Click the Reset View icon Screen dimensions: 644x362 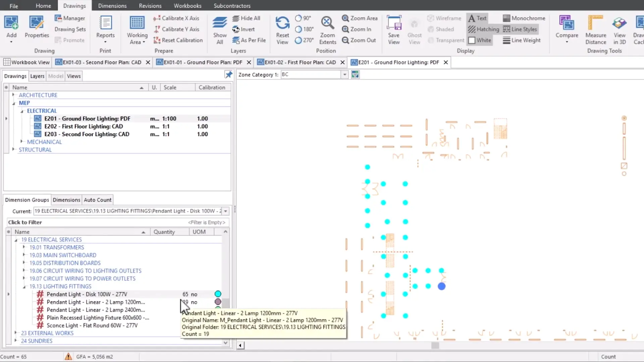(x=282, y=23)
